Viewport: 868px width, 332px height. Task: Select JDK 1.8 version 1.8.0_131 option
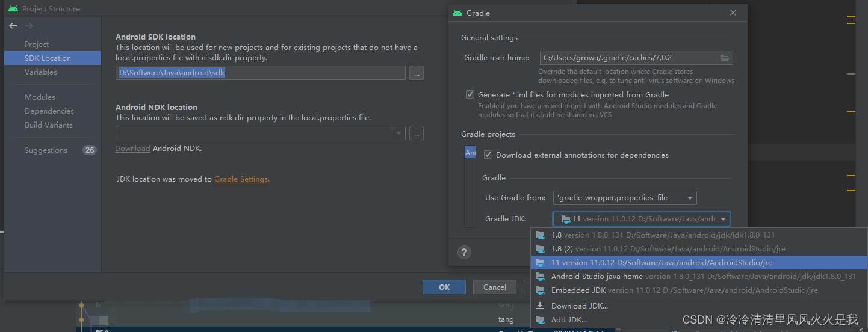tap(699, 235)
